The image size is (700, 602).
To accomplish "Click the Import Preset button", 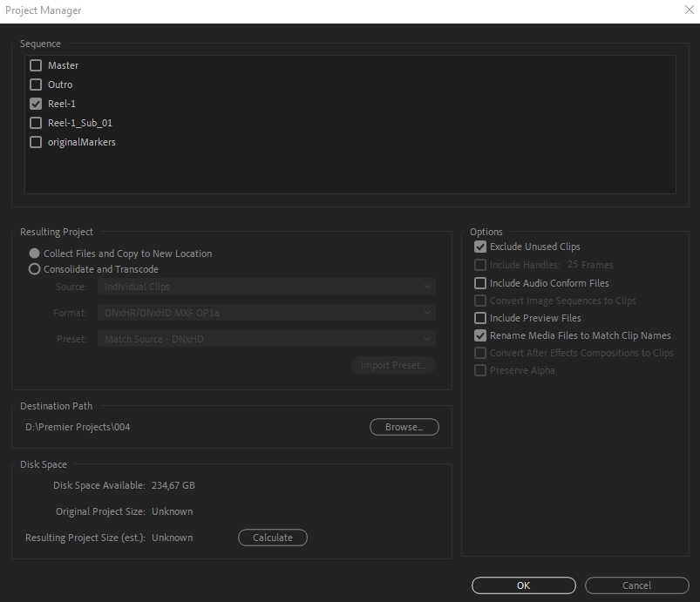I will click(393, 365).
